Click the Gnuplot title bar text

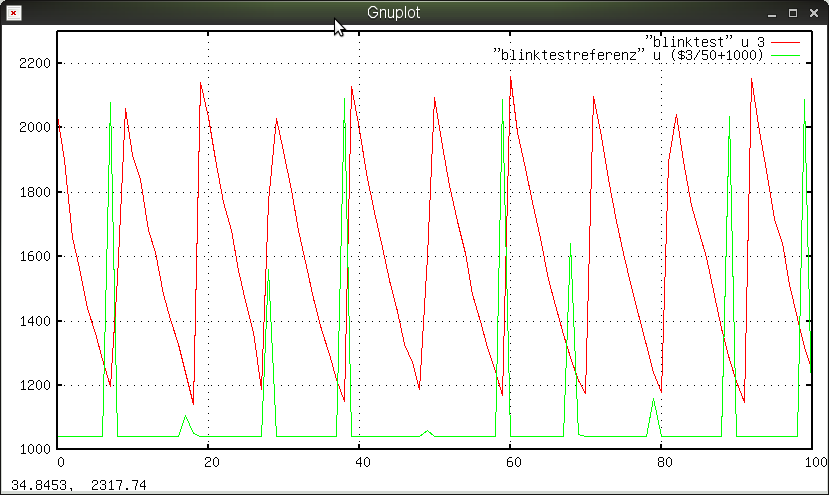coord(392,14)
